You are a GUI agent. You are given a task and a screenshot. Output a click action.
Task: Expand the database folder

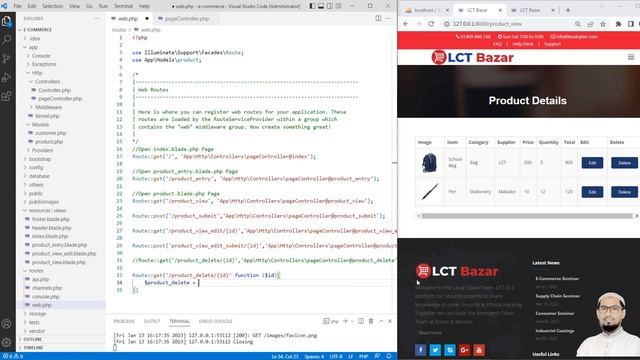click(x=39, y=176)
